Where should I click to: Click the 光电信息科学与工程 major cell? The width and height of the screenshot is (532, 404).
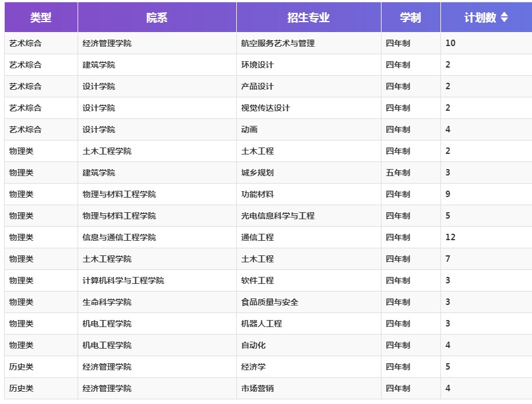pos(278,216)
